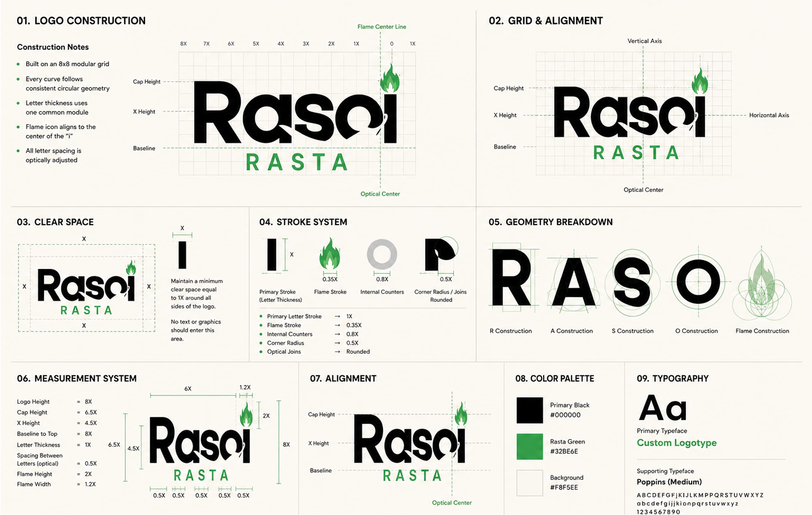
Task: Click the '#000000' hex code
Action: (x=565, y=415)
